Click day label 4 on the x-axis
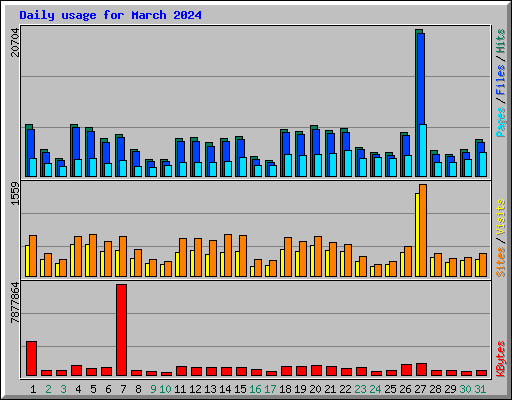Screen dimensions: 512x400 [x=78, y=389]
